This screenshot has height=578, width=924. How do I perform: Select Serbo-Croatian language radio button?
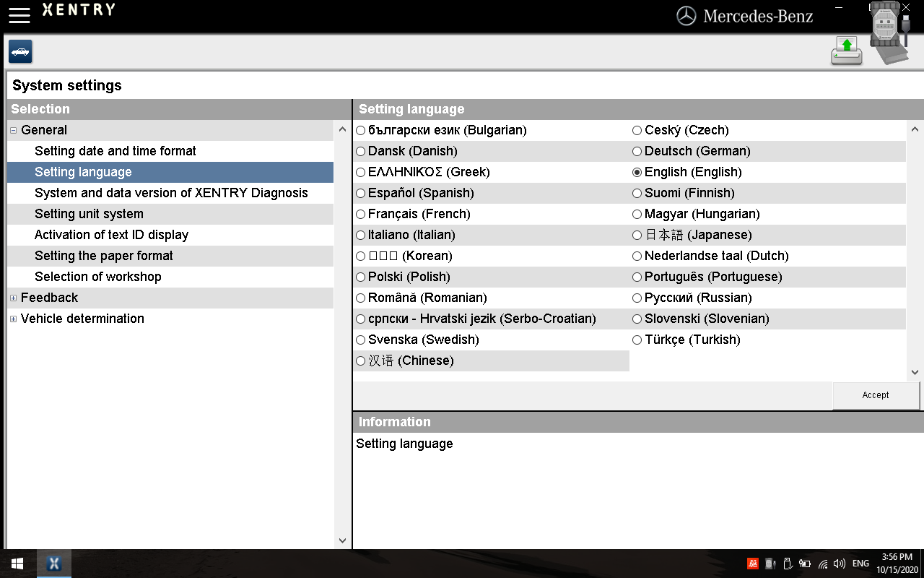pos(361,319)
